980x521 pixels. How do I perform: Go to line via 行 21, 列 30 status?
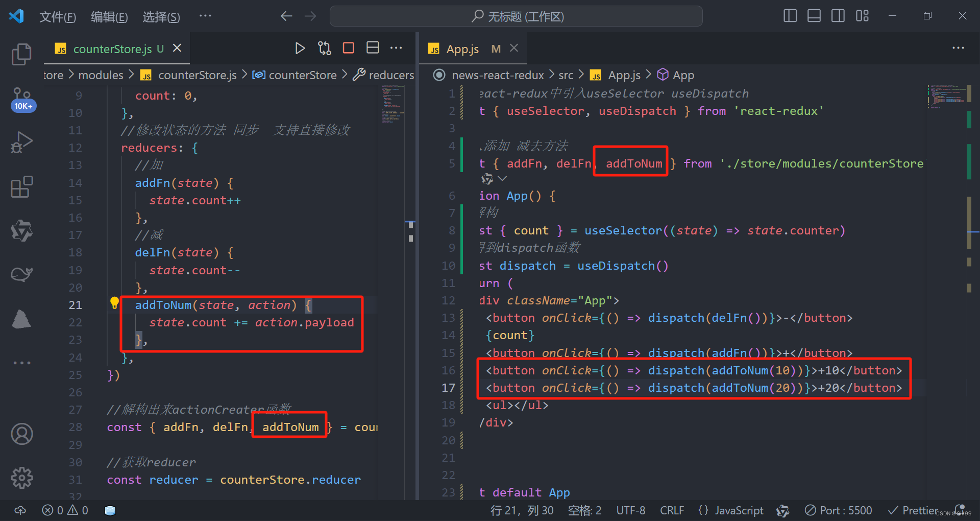522,510
